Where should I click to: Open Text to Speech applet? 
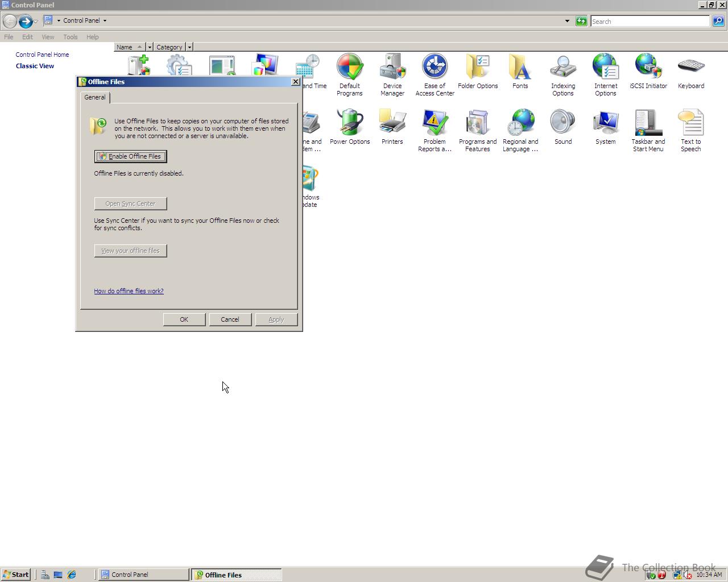pyautogui.click(x=690, y=130)
